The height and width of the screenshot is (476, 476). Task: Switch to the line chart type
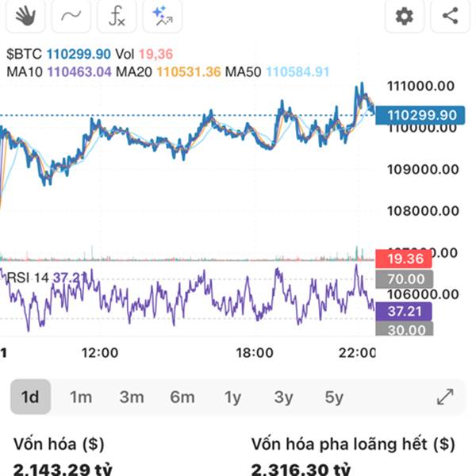[x=70, y=15]
